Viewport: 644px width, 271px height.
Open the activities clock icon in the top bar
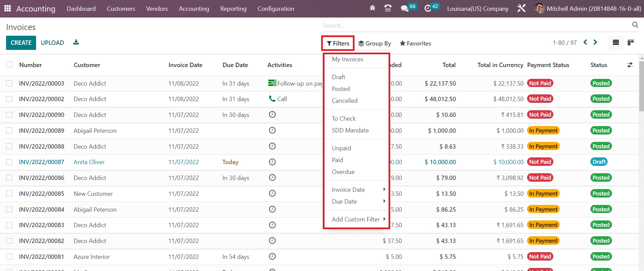pos(428,8)
